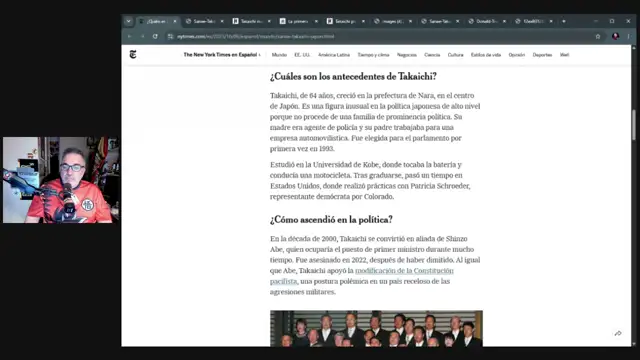Image resolution: width=640 pixels, height=360 pixels.
Task: Open the Tiempo y clima section
Action: [373, 55]
